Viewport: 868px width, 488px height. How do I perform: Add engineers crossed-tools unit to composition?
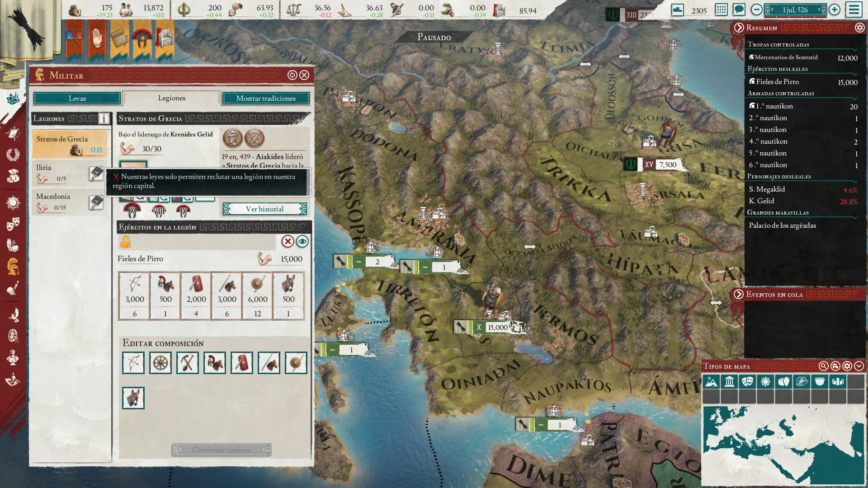188,363
